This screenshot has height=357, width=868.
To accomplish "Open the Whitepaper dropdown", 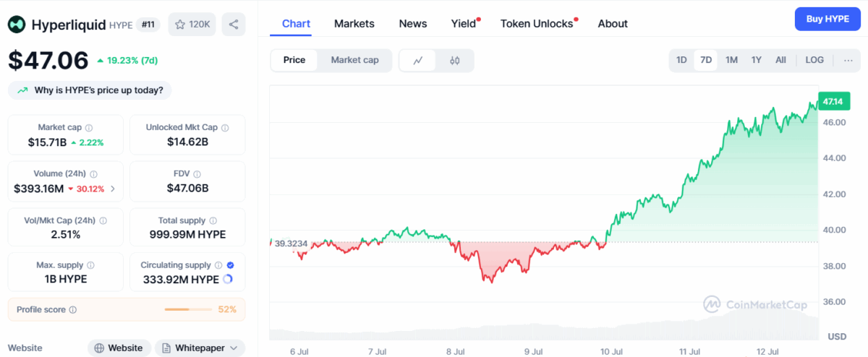I will [x=200, y=348].
